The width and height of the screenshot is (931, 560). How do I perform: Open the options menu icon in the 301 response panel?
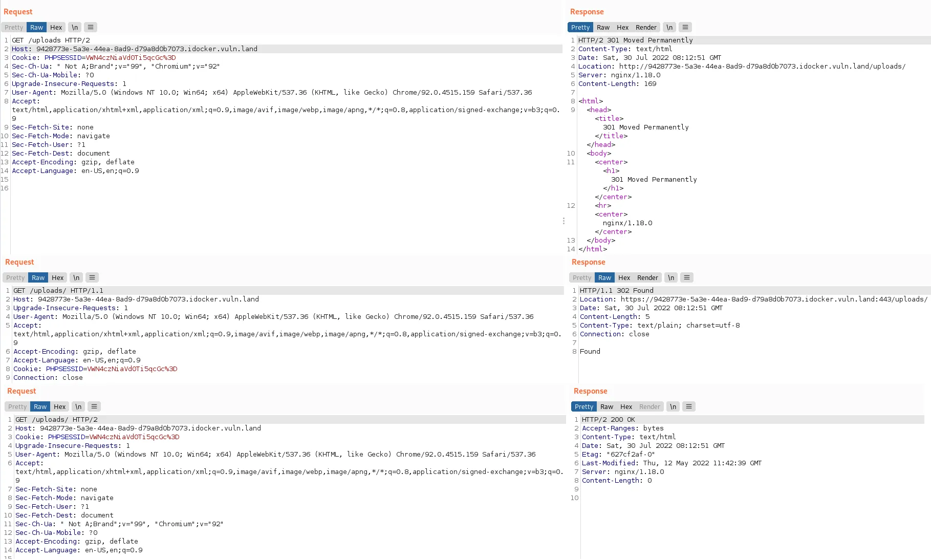click(x=685, y=27)
